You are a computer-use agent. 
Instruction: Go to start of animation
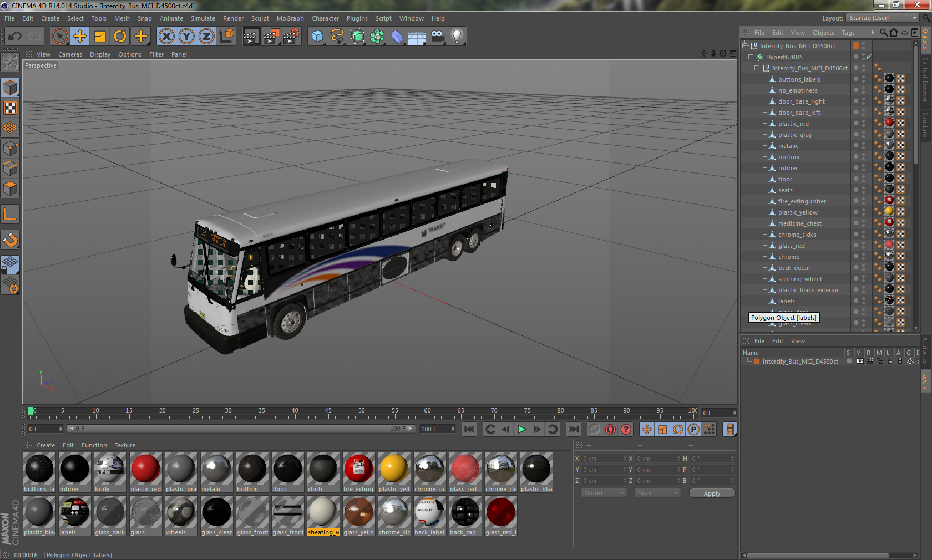coord(469,429)
